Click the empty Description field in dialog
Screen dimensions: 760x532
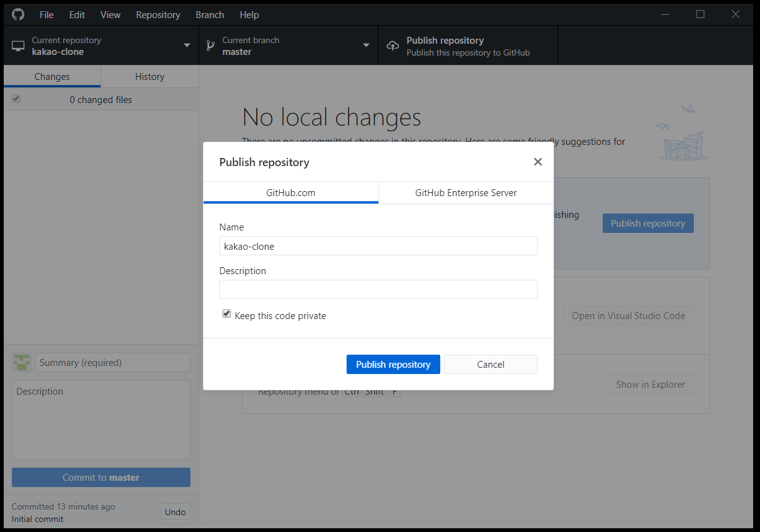coord(378,289)
